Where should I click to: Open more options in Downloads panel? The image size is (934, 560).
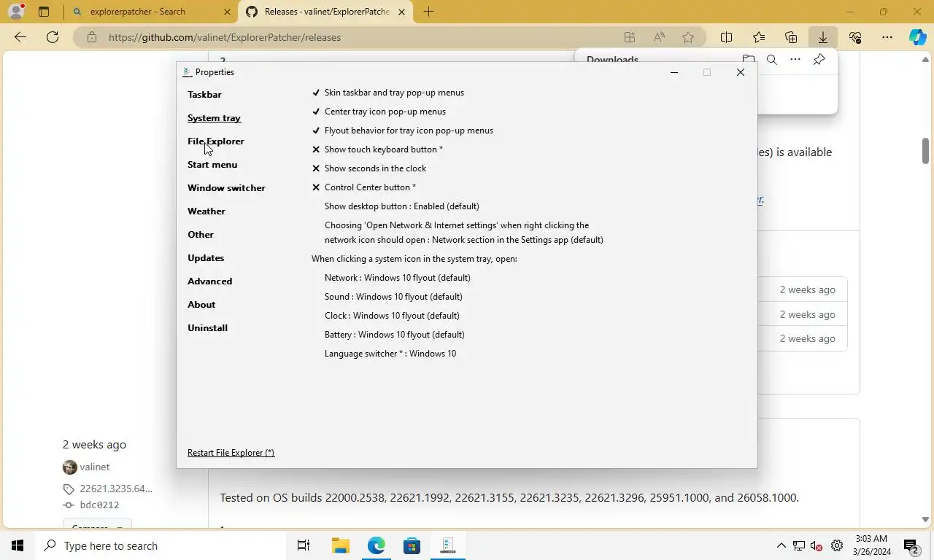[795, 60]
